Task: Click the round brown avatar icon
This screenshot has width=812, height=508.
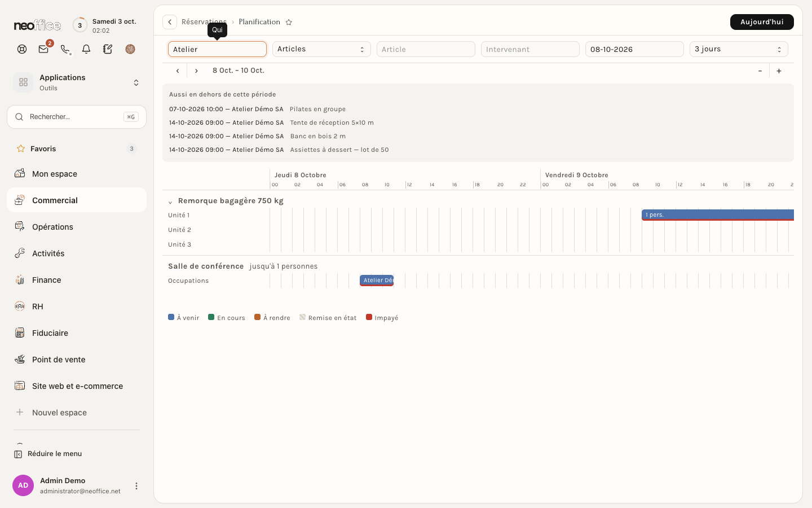Action: tap(130, 49)
